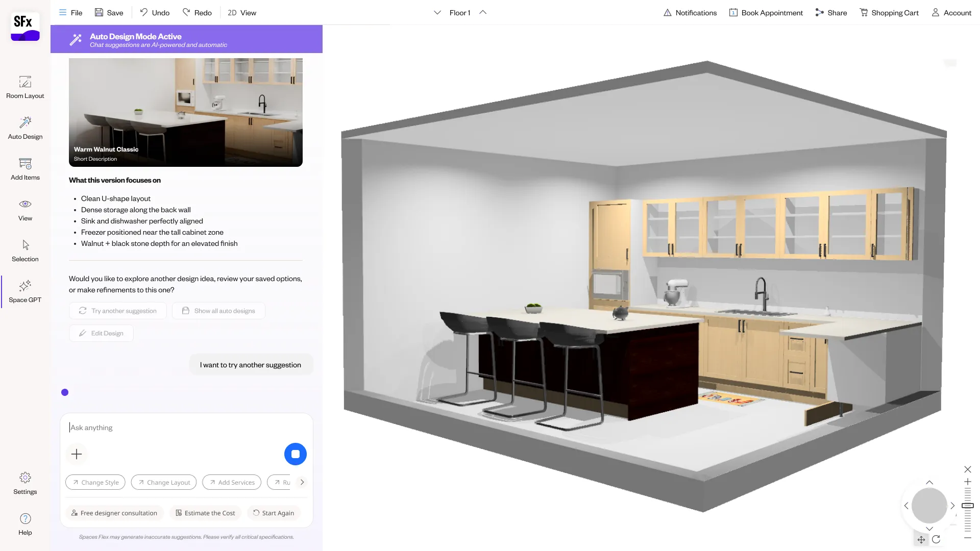Screen dimensions: 980x551
Task: Open the Space GPT assistant
Action: 25,291
